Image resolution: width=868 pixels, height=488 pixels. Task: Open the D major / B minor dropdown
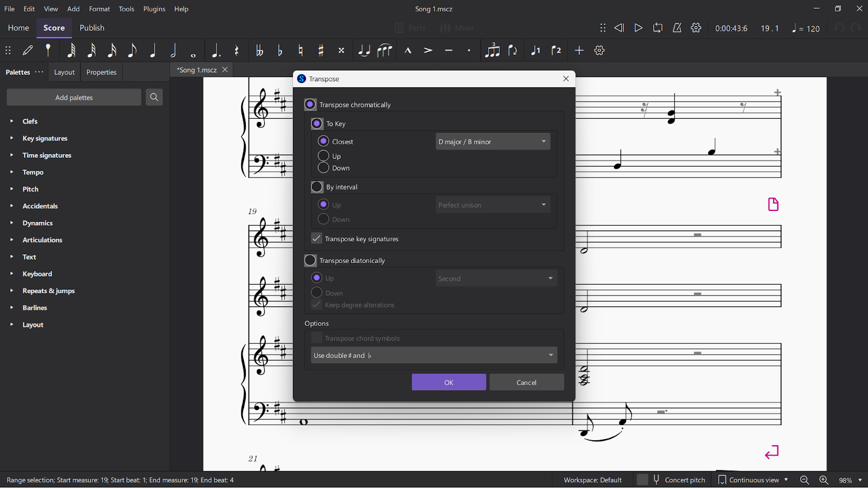tap(493, 142)
